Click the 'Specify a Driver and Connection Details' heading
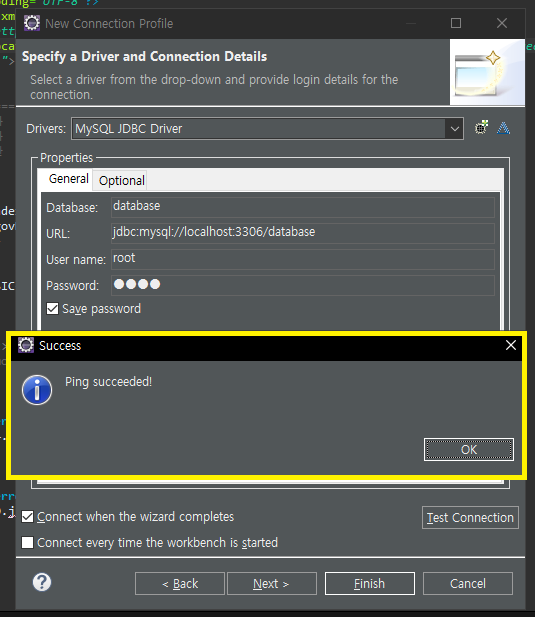 click(144, 57)
